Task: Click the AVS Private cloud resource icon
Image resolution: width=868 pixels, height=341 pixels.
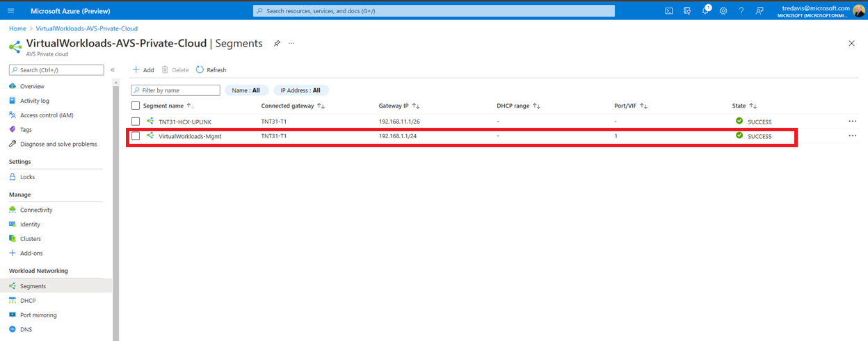Action: pyautogui.click(x=15, y=47)
